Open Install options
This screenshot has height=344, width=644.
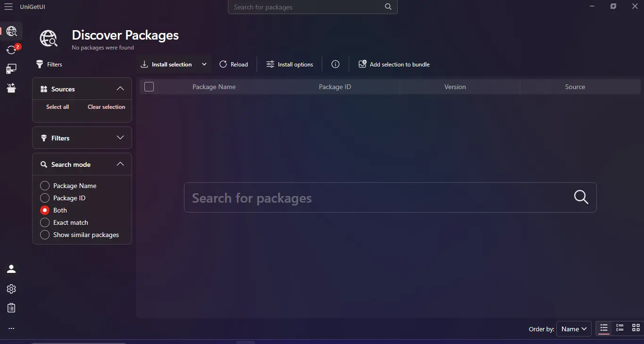[290, 64]
